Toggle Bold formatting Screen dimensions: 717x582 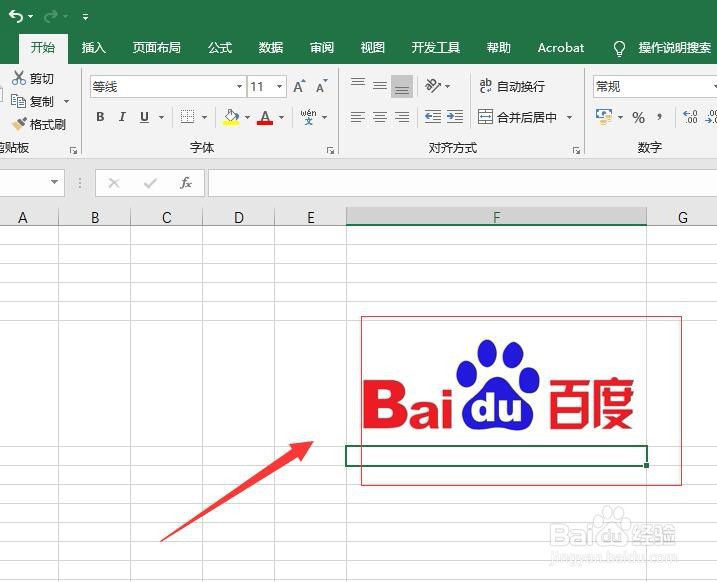(100, 117)
